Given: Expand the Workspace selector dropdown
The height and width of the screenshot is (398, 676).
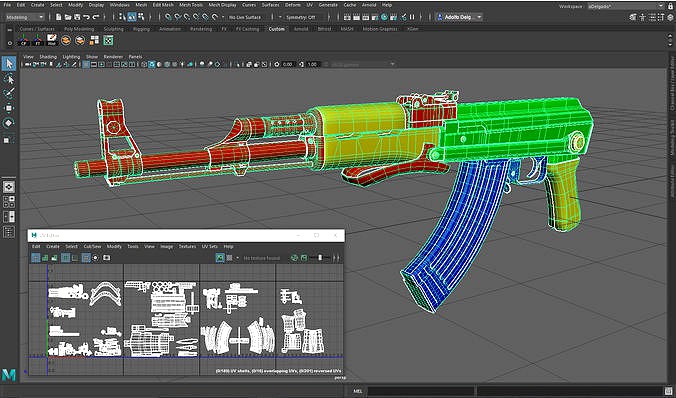Looking at the screenshot, I should (x=626, y=6).
